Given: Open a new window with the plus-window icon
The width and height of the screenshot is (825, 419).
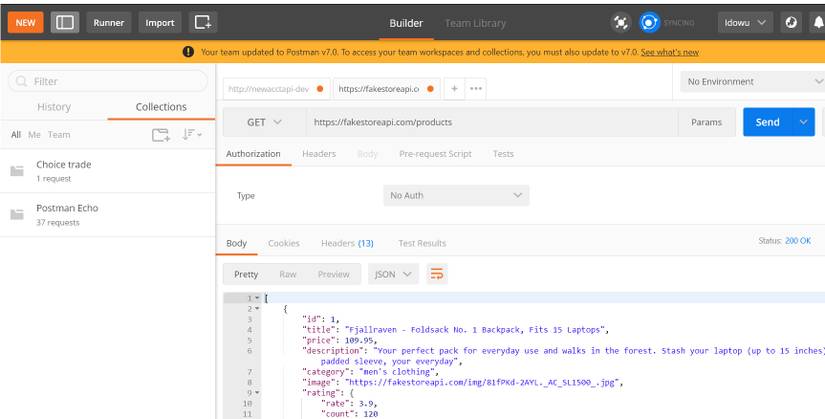Looking at the screenshot, I should 203,23.
